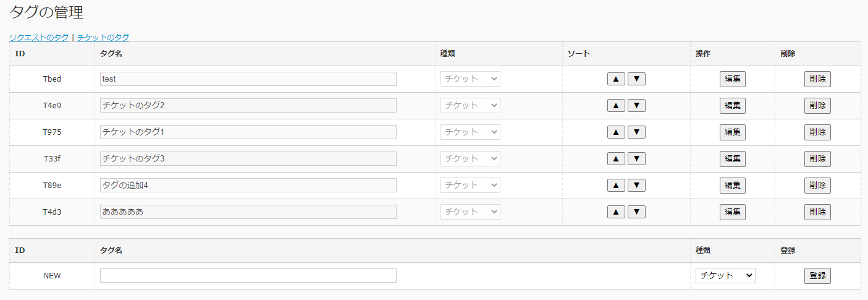Click 登録 button to register new tag
Screen dimensions: 868x300
(x=817, y=276)
